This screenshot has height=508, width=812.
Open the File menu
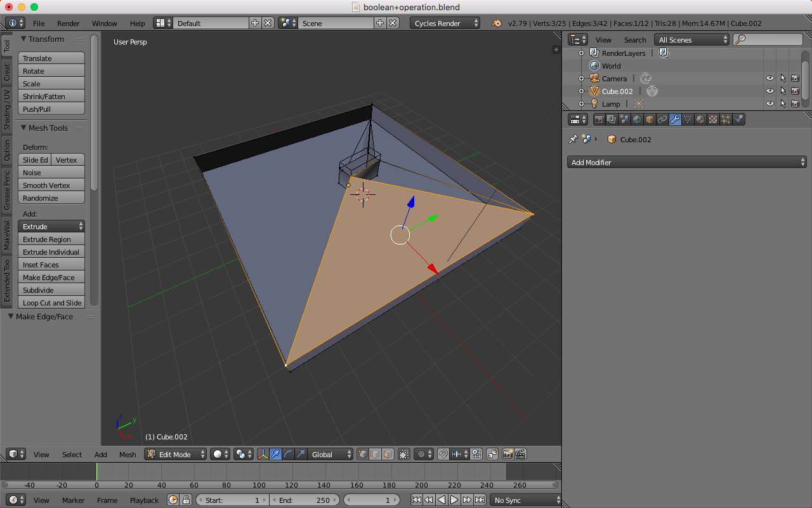(x=39, y=23)
